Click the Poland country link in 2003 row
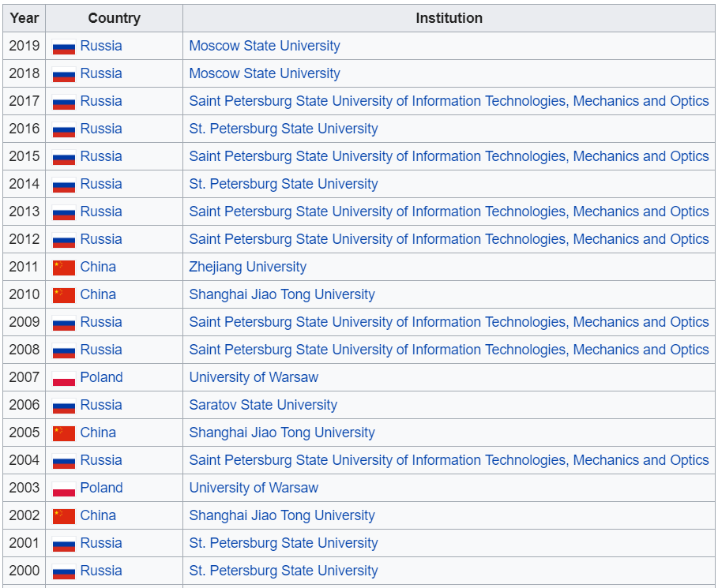The height and width of the screenshot is (588, 718). tap(101, 488)
